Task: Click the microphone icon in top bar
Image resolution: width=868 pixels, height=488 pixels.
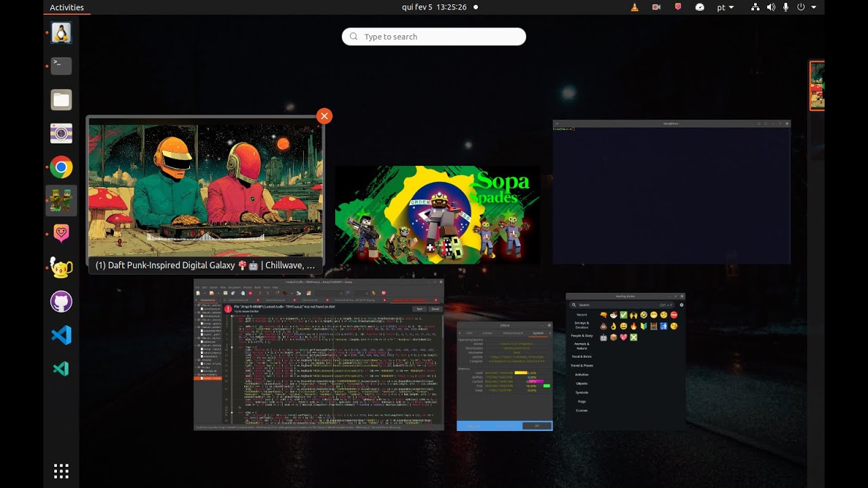Action: [786, 7]
